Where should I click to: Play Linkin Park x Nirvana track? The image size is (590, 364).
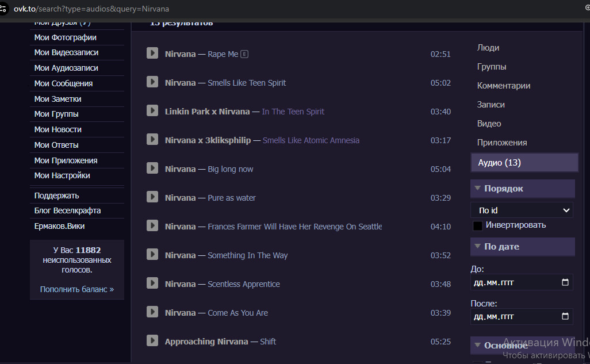coord(152,110)
